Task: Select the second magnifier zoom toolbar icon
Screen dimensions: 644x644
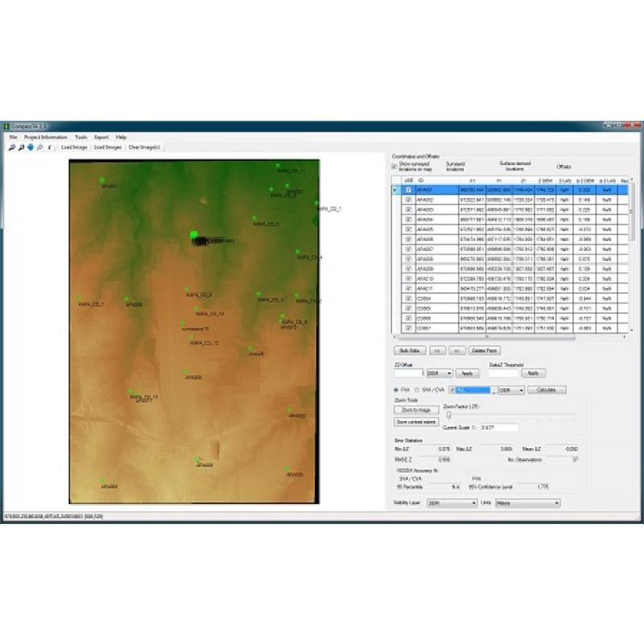Action: (21, 147)
